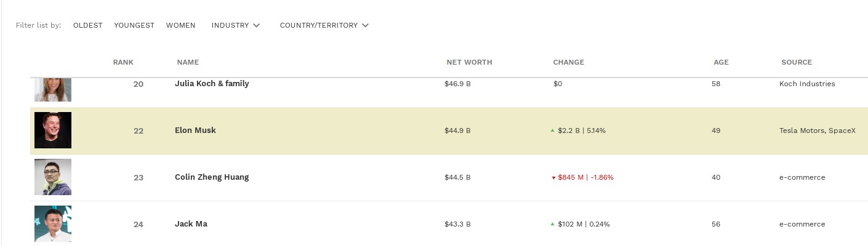Click Elon Musk's profile photo
868x245 pixels.
click(x=53, y=130)
